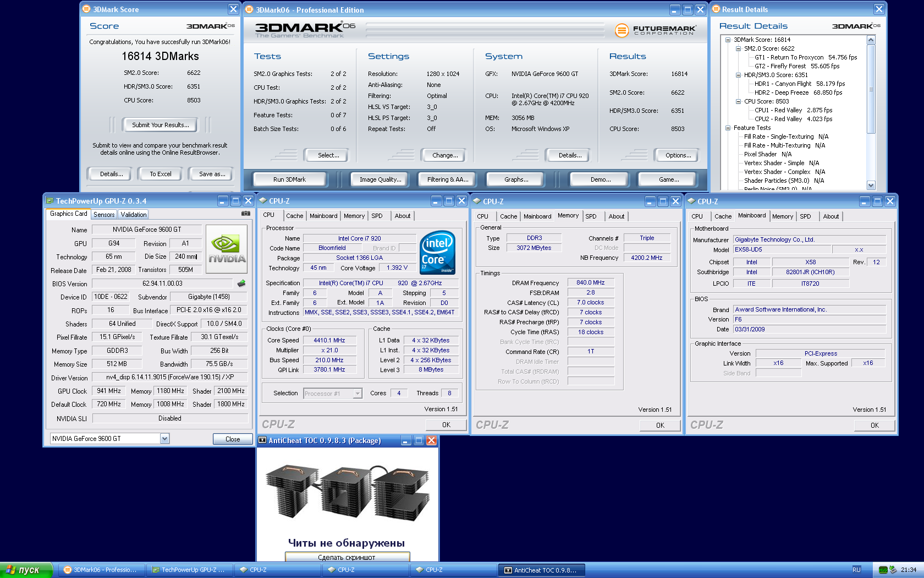Click the Image Quality... button
The height and width of the screenshot is (578, 924).
tap(380, 179)
